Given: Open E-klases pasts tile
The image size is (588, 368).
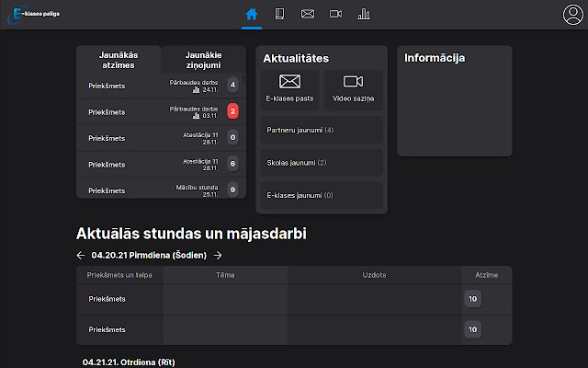Looking at the screenshot, I should tap(290, 90).
